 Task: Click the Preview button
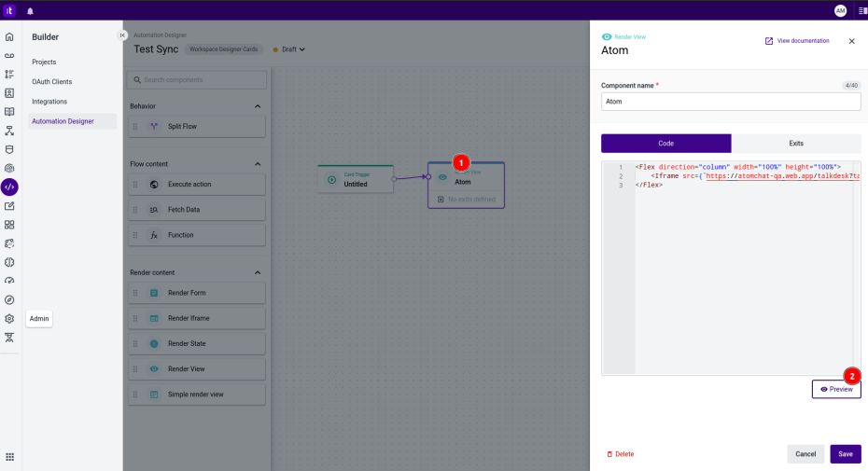pos(836,389)
